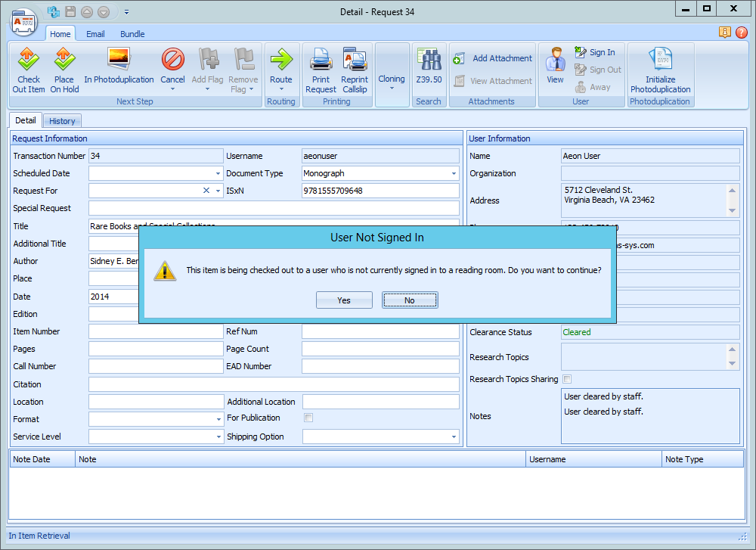
Task: Click Yes in the dialog
Action: pos(344,300)
